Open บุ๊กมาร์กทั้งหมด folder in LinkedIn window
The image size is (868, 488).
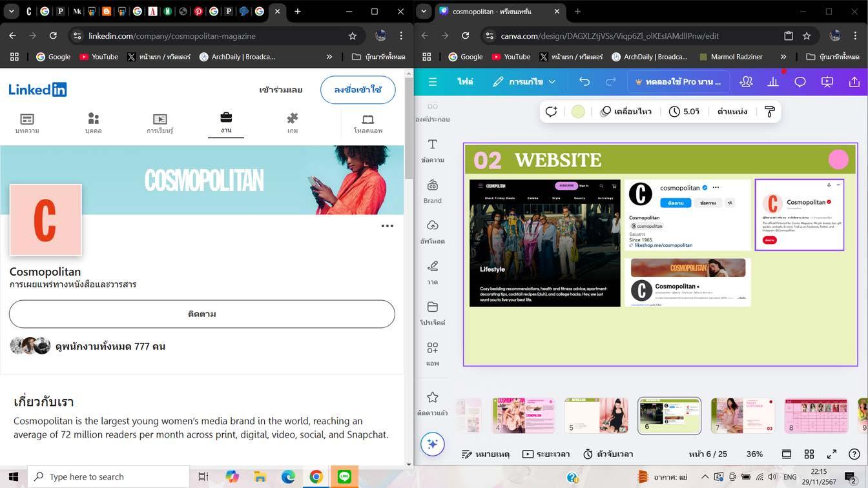point(378,57)
